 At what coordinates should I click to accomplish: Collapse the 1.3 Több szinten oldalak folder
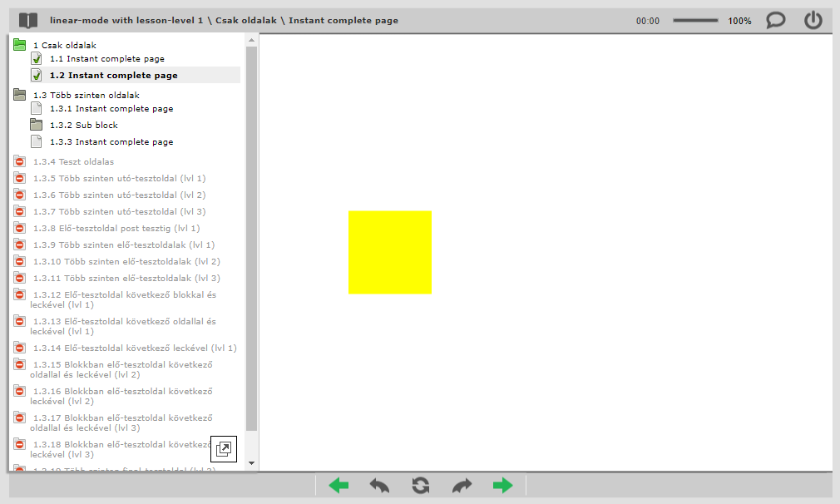(20, 95)
